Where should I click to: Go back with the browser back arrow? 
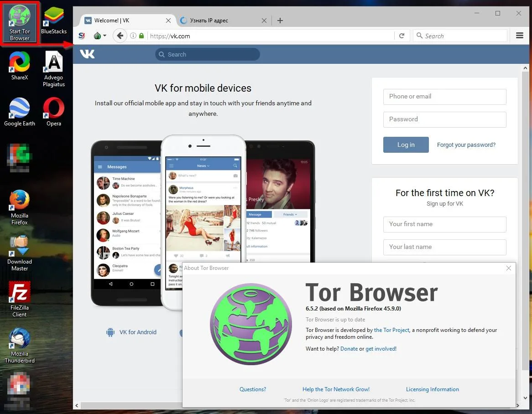120,36
